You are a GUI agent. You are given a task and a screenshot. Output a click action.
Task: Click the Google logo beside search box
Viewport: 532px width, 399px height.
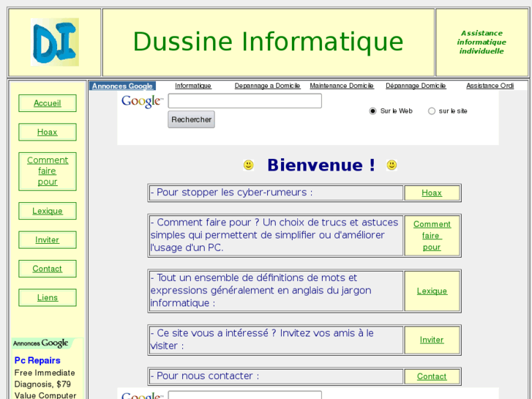click(x=141, y=102)
